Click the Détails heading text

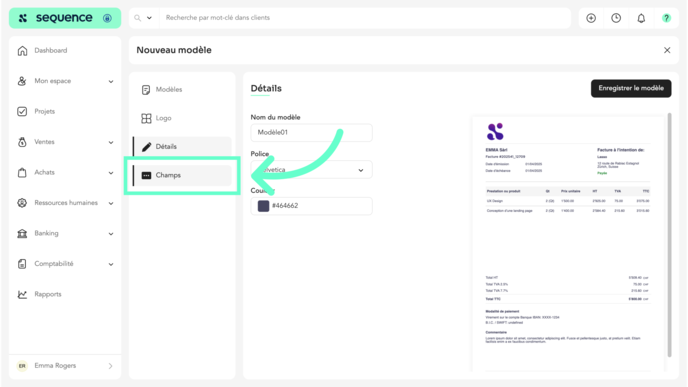point(266,88)
